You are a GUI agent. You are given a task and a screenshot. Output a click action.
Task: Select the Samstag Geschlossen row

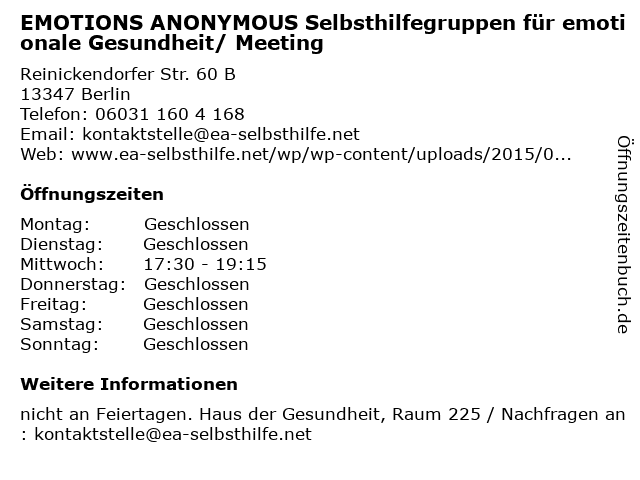[x=134, y=324]
